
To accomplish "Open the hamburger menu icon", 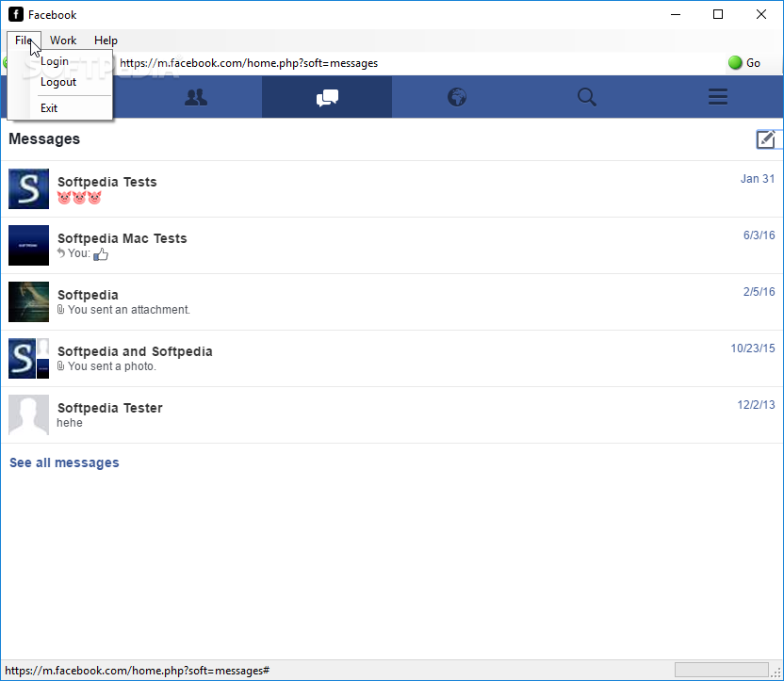I will [x=718, y=97].
